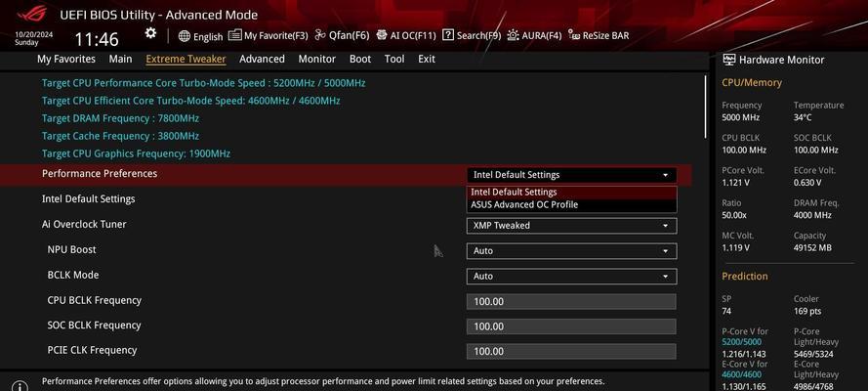Click the Search question mark icon
868x391 pixels.
tap(448, 35)
